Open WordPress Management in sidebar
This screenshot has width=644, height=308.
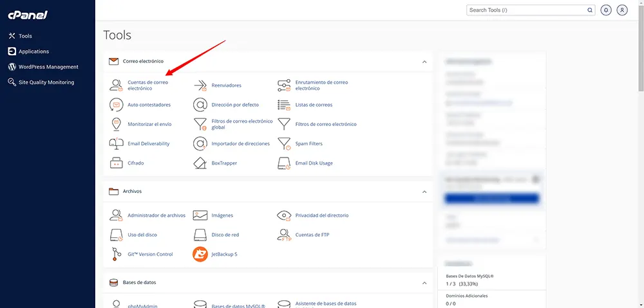pyautogui.click(x=48, y=67)
